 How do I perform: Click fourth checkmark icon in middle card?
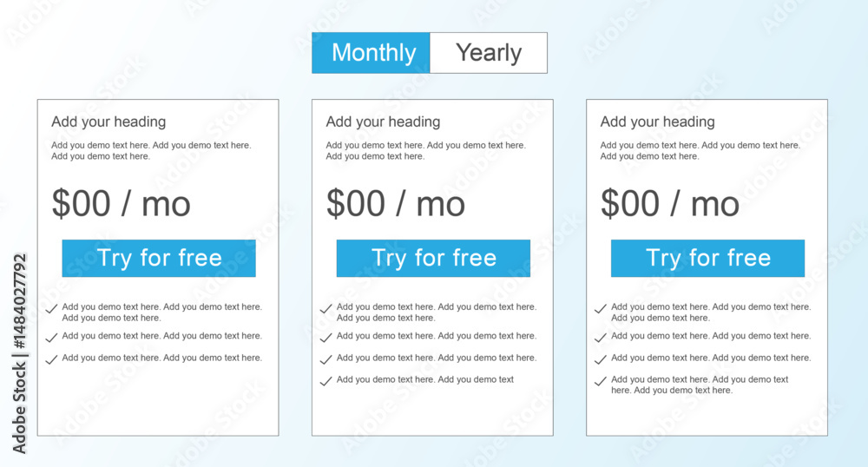point(326,381)
